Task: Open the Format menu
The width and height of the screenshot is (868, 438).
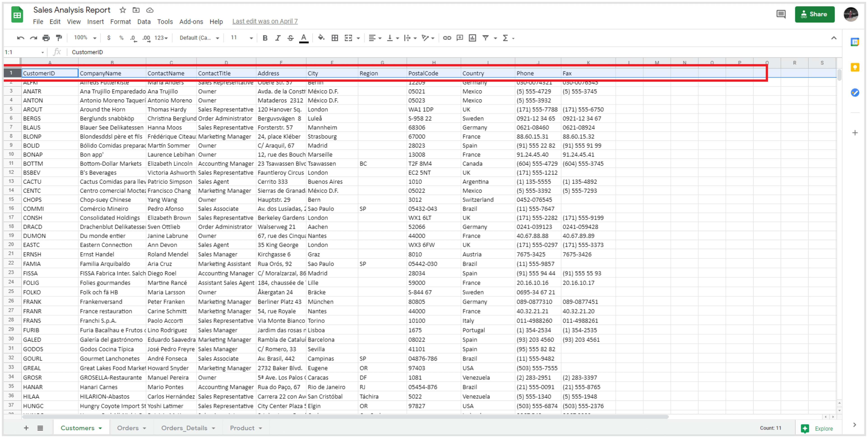Action: click(x=120, y=22)
